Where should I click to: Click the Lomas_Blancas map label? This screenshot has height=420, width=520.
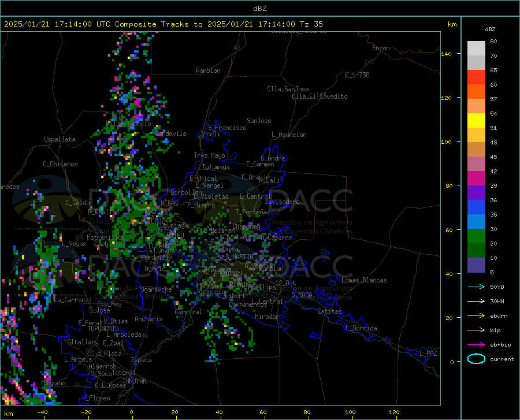[364, 280]
